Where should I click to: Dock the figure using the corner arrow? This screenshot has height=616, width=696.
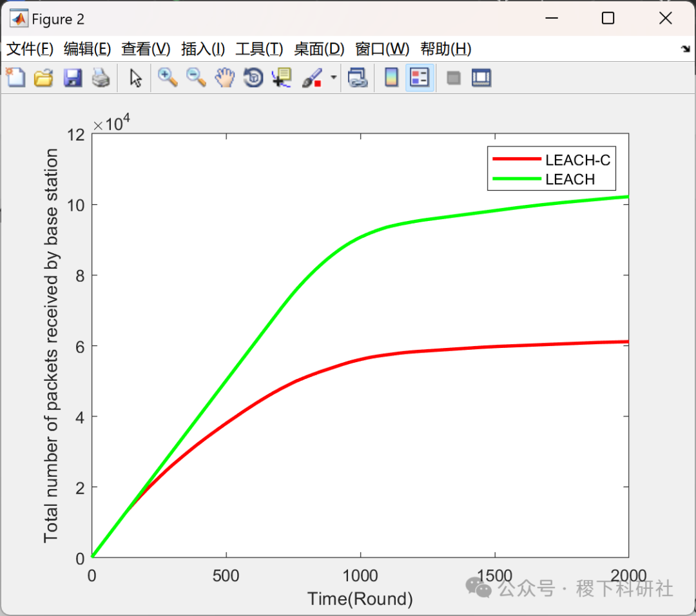pos(686,49)
